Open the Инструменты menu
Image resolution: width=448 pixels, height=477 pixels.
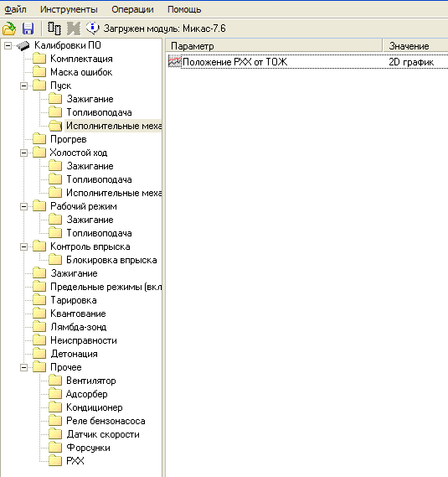tap(69, 9)
